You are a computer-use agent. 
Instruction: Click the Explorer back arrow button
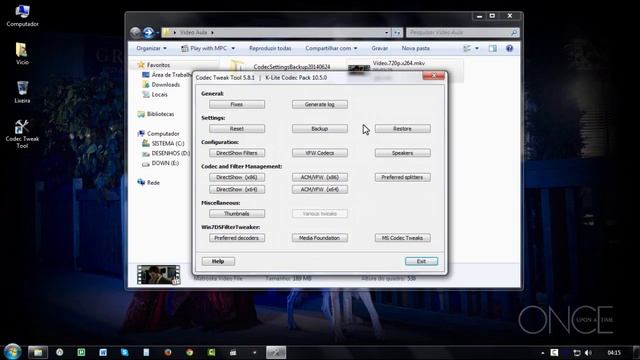pos(136,32)
